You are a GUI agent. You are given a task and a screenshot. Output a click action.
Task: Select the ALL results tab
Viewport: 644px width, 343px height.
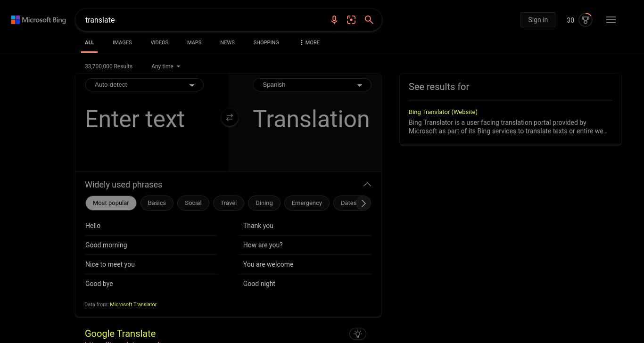[x=89, y=42]
